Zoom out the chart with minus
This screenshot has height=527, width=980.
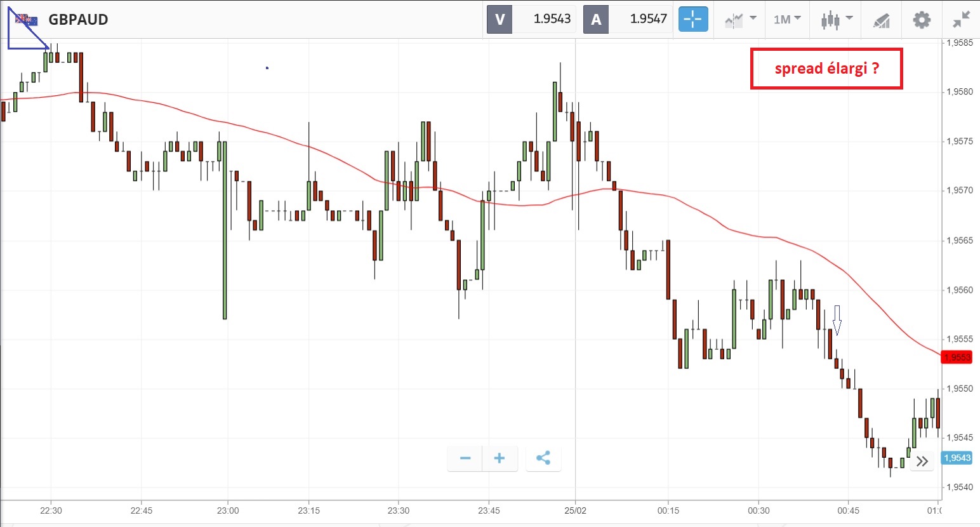point(465,458)
